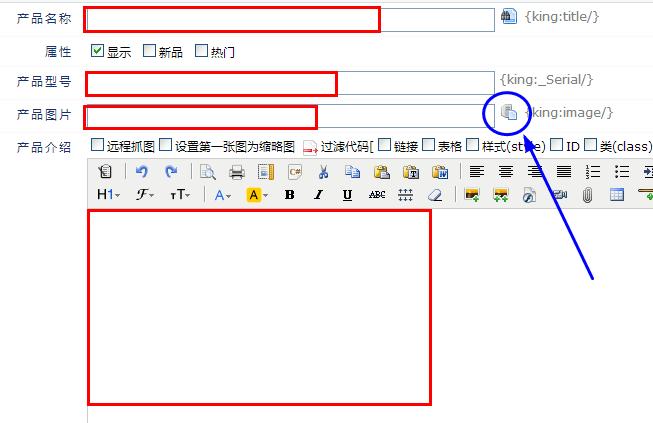Click the image picker icon beside 产品图片
This screenshot has width=653, height=423.
(509, 112)
